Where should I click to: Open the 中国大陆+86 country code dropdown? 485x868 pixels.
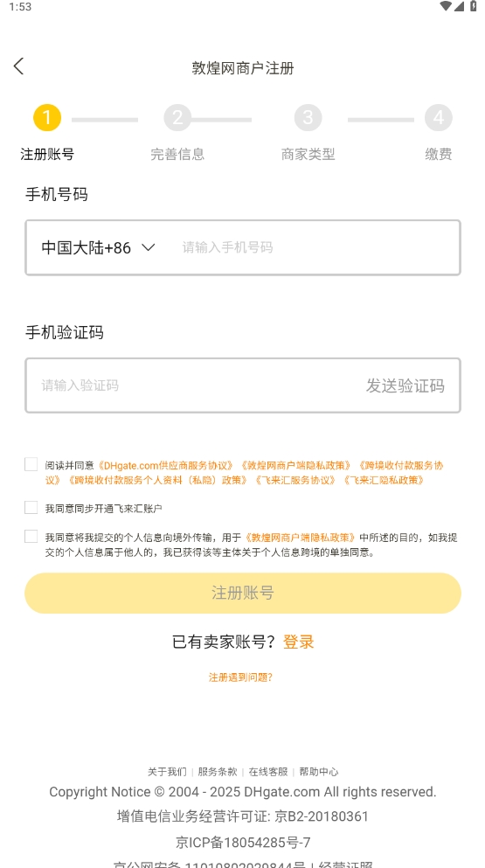pyautogui.click(x=98, y=247)
